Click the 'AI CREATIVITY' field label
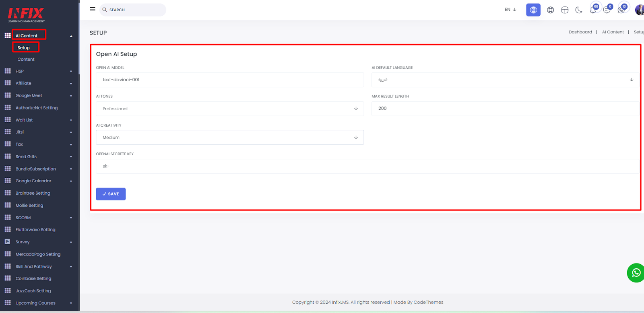The width and height of the screenshot is (644, 313). (x=109, y=125)
